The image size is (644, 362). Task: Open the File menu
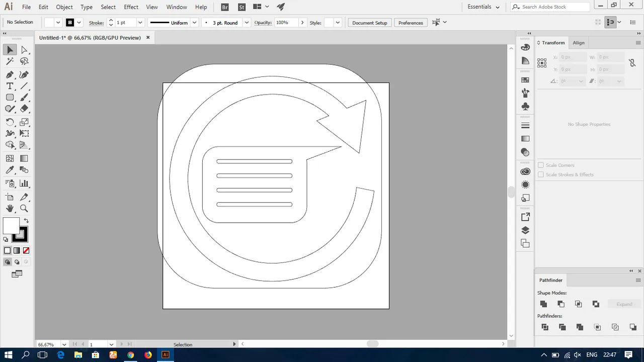(26, 7)
